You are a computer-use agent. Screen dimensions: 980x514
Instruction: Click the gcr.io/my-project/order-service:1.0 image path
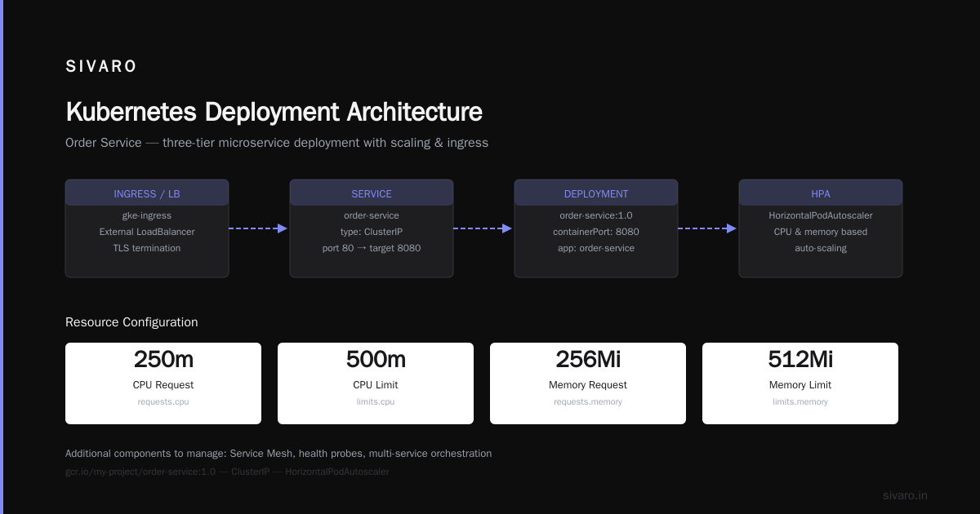tap(140, 472)
